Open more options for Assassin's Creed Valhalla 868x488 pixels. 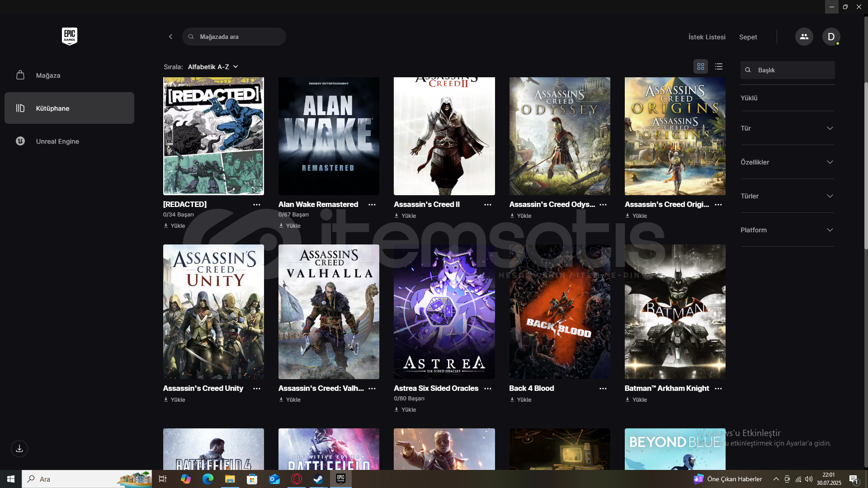click(372, 389)
